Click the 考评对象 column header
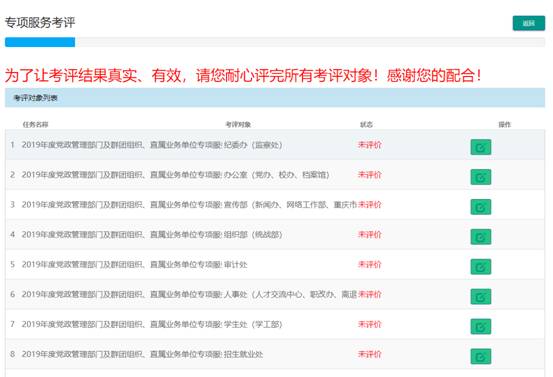 click(238, 124)
